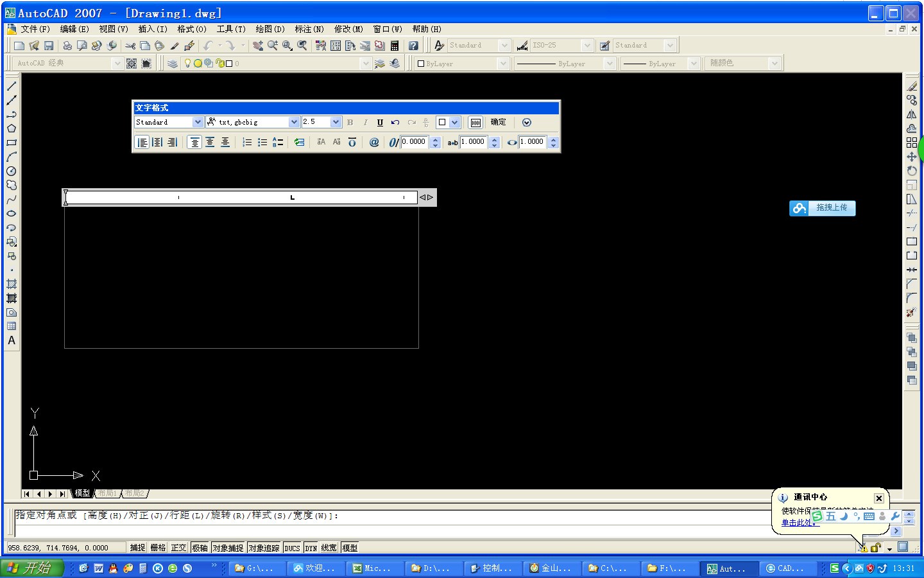
Task: Select the Circle draw tool
Action: click(12, 171)
